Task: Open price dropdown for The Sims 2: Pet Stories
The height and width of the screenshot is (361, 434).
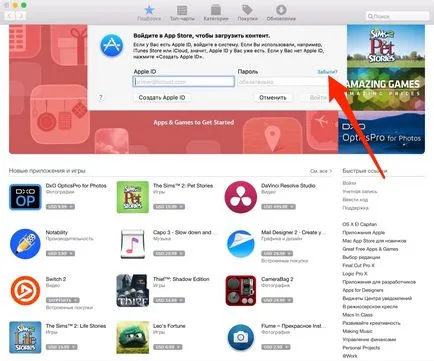Action: [169, 207]
